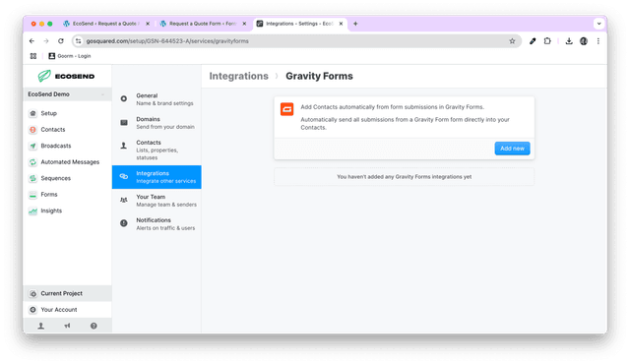
Task: Open the Chrome profile avatar
Action: tap(584, 41)
